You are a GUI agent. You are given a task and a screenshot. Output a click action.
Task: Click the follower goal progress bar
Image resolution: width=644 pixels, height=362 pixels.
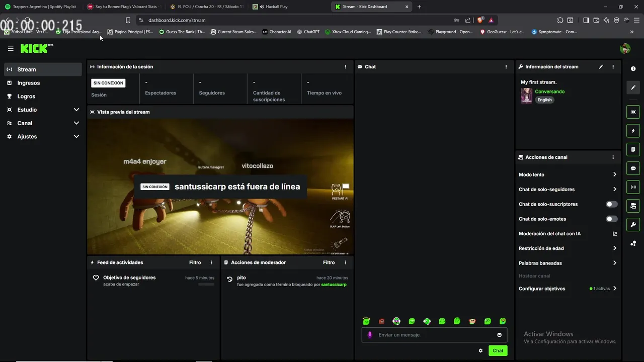(206, 285)
